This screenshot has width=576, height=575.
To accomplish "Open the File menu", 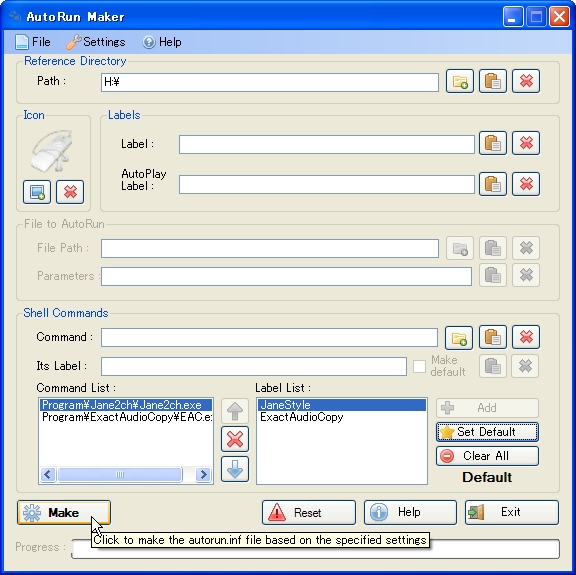I will pyautogui.click(x=33, y=42).
